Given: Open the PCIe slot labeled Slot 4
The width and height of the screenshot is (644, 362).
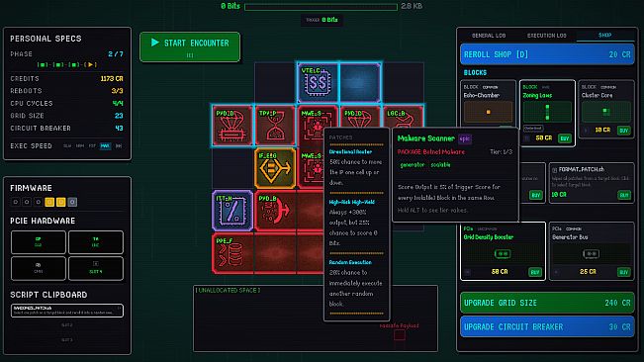Looking at the screenshot, I should coord(96,268).
